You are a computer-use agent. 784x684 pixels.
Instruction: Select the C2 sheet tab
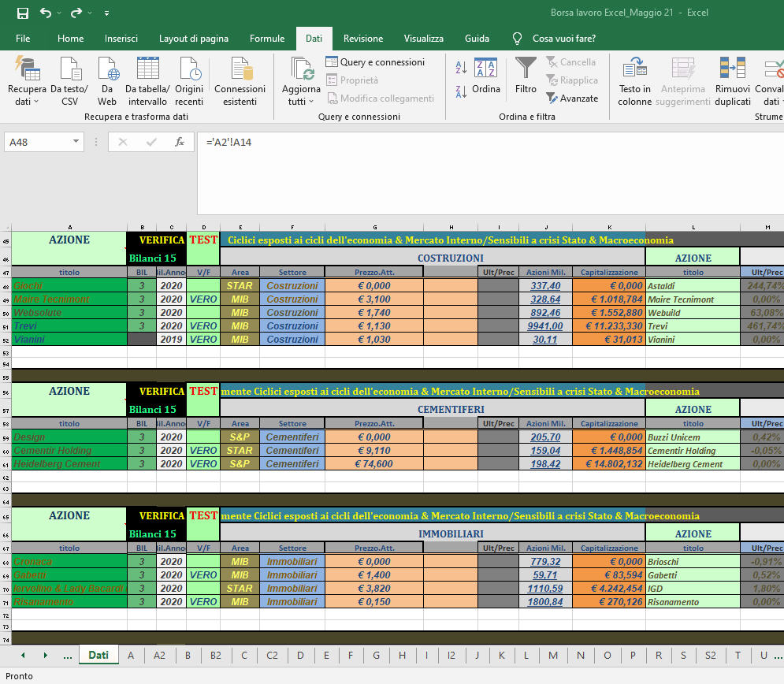pos(272,656)
